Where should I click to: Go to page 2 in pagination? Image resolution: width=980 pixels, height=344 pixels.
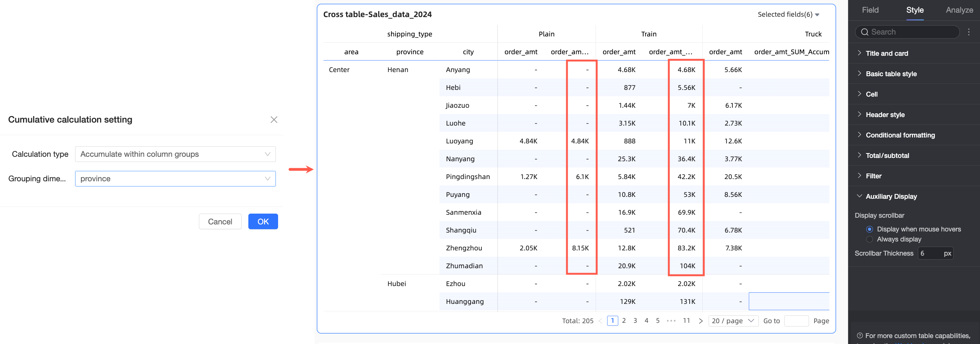pyautogui.click(x=624, y=321)
